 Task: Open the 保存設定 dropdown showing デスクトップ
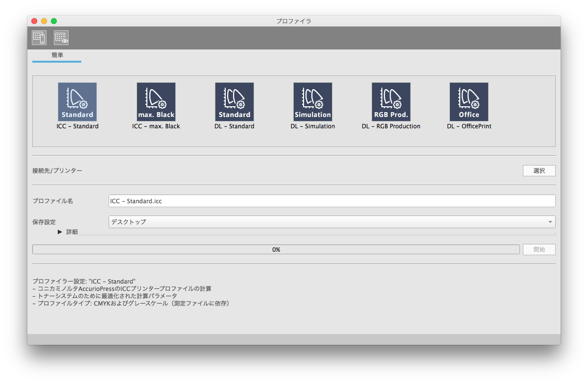tap(332, 222)
